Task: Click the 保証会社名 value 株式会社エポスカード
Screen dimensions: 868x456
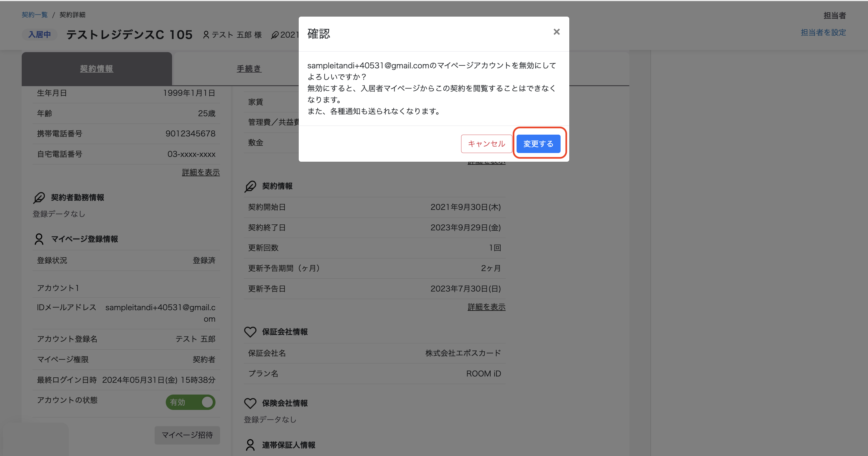Action: [x=463, y=353]
